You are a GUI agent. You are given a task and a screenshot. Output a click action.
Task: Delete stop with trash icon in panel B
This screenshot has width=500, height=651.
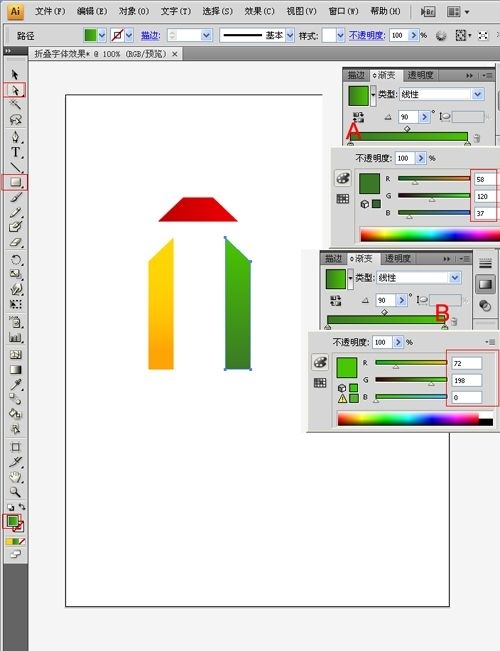coord(454,321)
